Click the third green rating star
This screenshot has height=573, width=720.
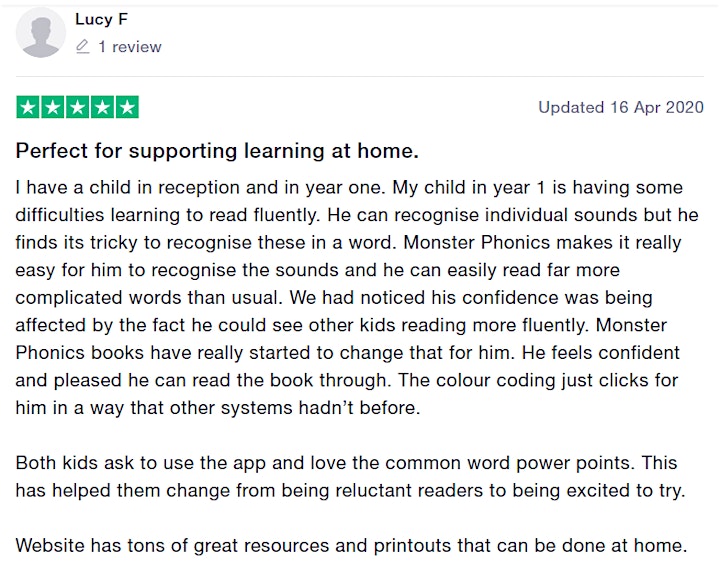(x=78, y=107)
